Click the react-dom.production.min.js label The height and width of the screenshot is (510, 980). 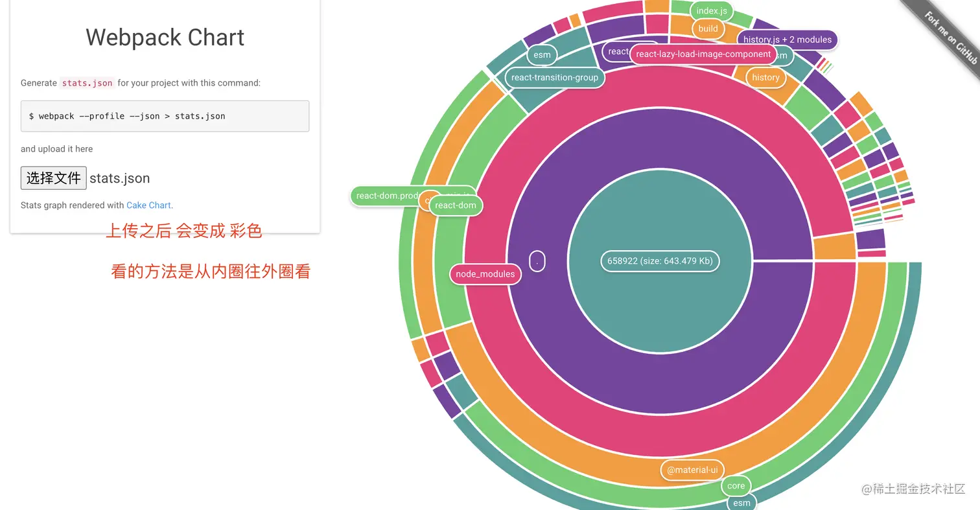386,196
